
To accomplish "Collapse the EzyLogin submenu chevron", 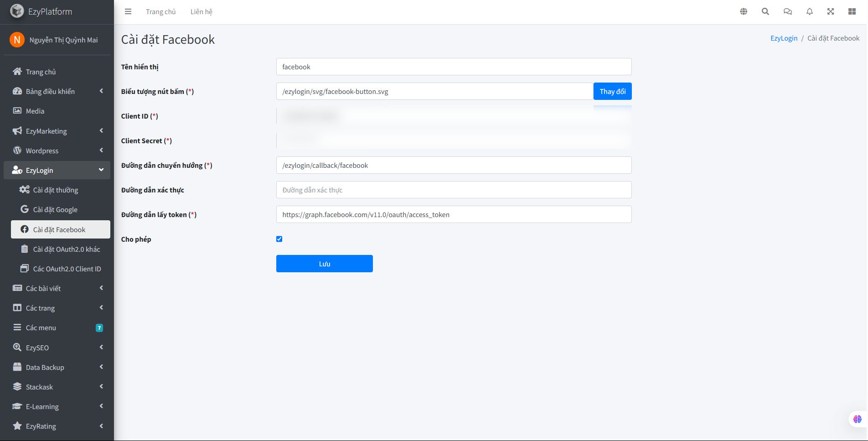I will [x=101, y=170].
